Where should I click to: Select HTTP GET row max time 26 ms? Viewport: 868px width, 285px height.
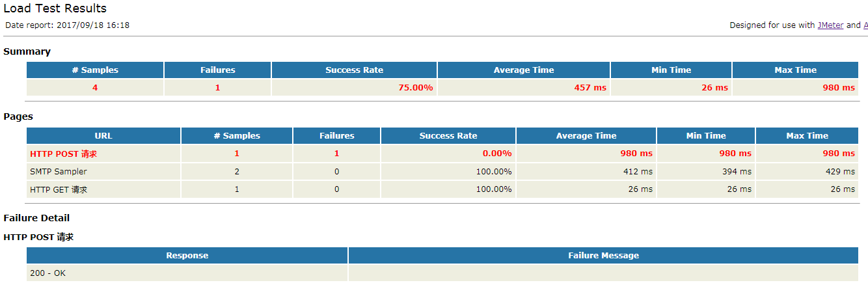pos(843,189)
